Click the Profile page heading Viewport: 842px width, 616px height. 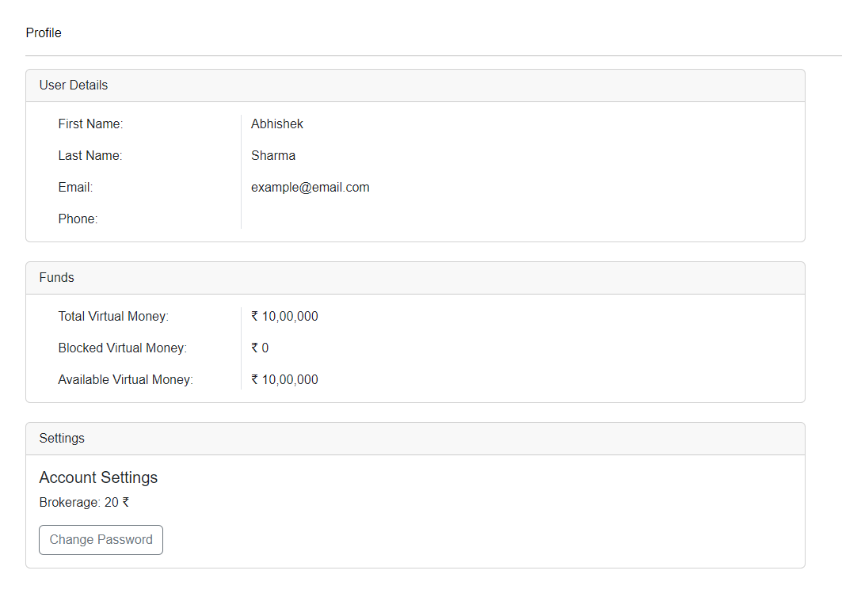pyautogui.click(x=44, y=33)
